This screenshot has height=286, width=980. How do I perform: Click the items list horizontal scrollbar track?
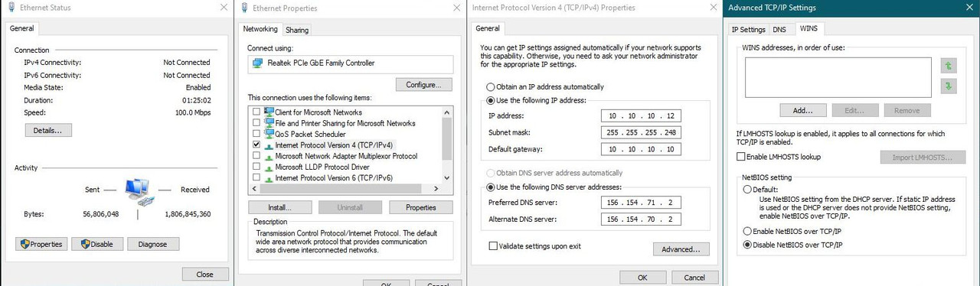(x=345, y=188)
